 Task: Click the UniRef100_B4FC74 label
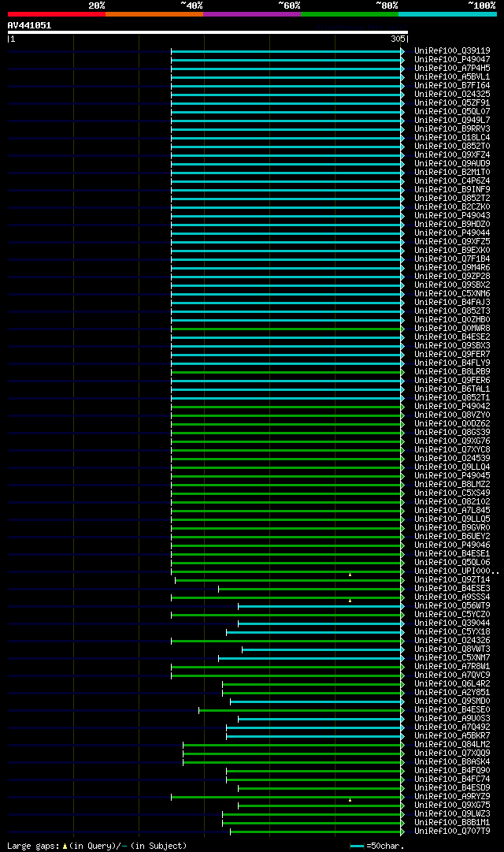click(452, 779)
